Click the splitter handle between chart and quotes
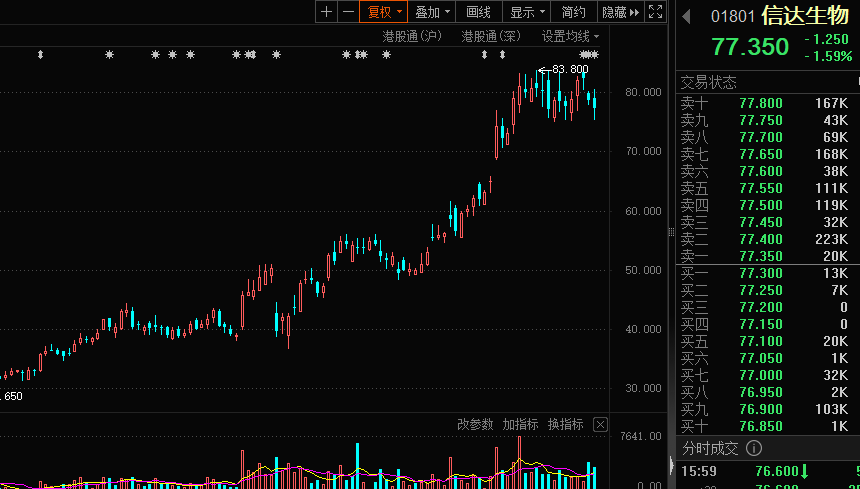 coord(670,232)
